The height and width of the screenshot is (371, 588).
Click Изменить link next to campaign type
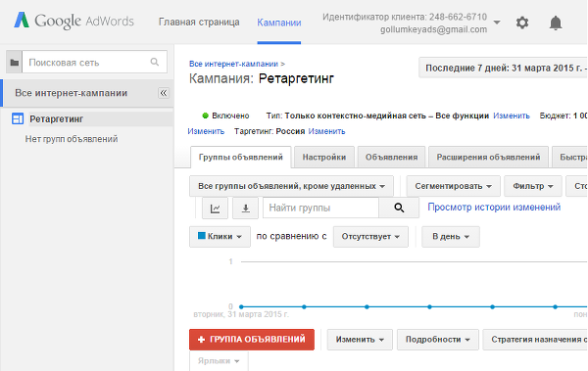(512, 116)
